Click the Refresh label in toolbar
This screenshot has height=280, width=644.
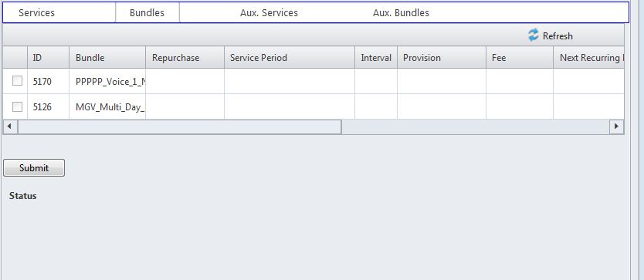click(x=558, y=36)
